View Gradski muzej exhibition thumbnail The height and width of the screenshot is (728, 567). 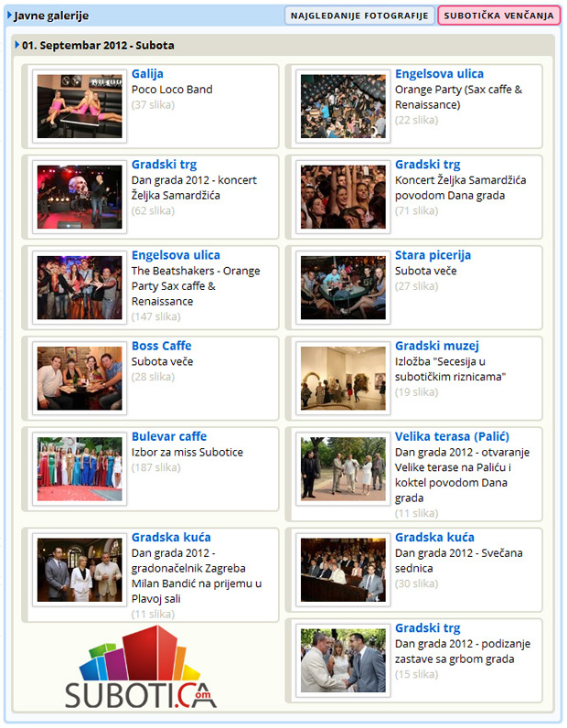[343, 379]
